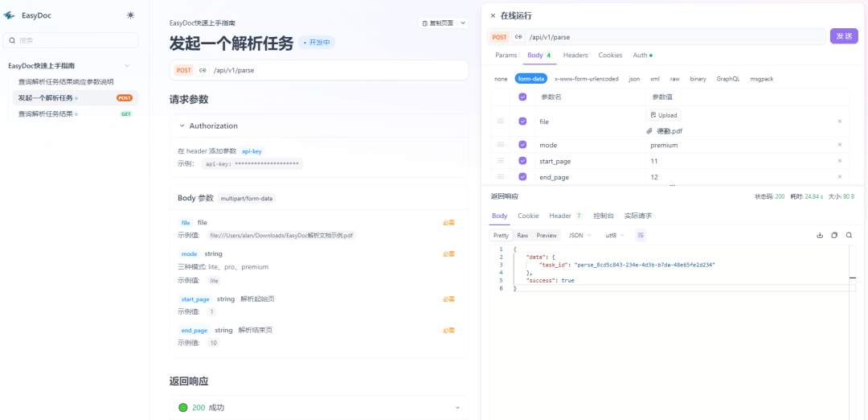Click the 复制页面 button
The image size is (868, 420).
click(437, 23)
